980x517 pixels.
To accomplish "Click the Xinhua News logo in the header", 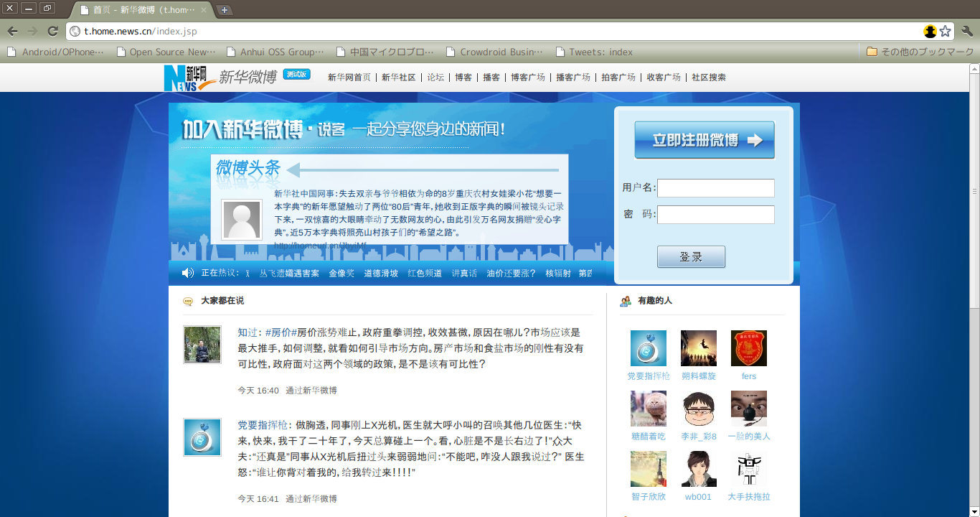I will coord(189,78).
